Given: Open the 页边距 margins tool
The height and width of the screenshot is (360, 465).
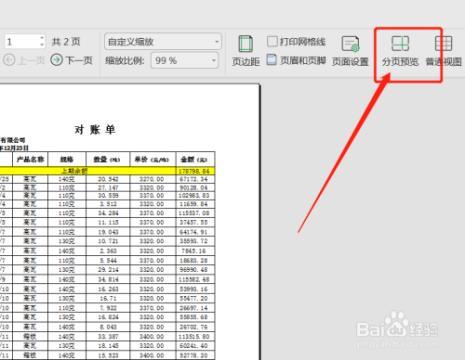Looking at the screenshot, I should tap(246, 51).
